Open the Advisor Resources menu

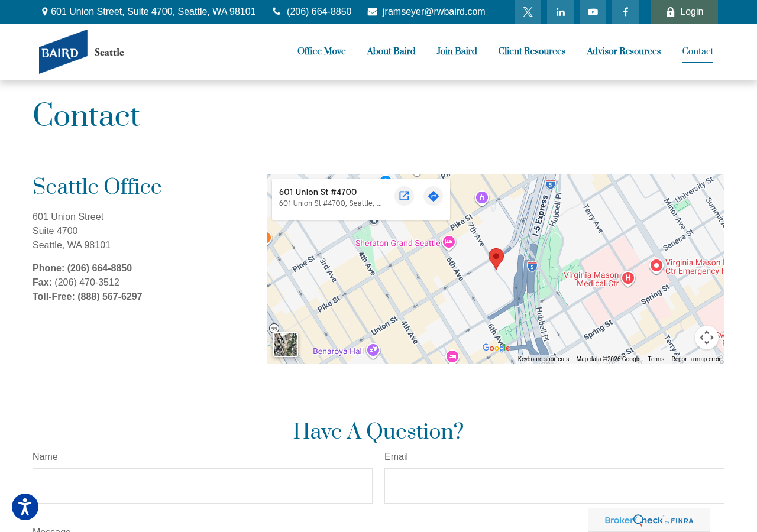(x=623, y=52)
